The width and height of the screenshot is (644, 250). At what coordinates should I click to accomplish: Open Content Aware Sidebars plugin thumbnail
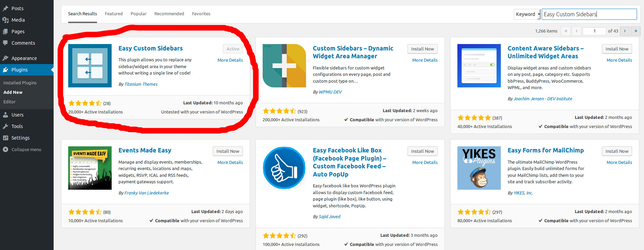[x=479, y=66]
